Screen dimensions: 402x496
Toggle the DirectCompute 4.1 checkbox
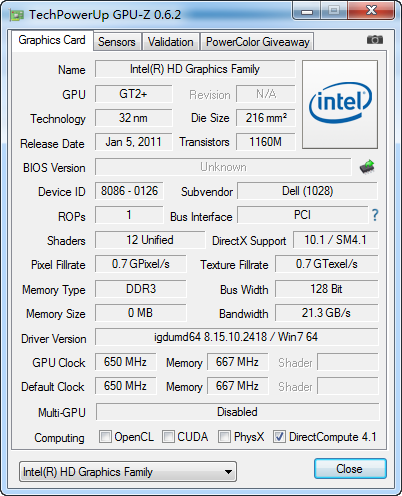click(x=279, y=436)
